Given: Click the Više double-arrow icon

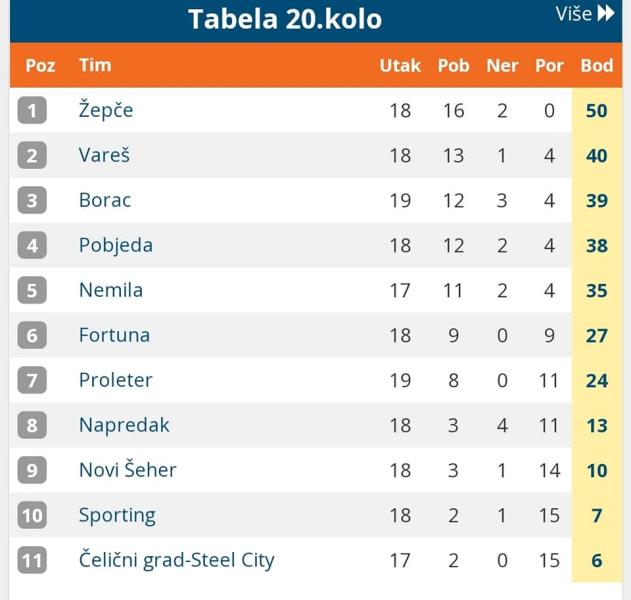Looking at the screenshot, I should pyautogui.click(x=606, y=13).
